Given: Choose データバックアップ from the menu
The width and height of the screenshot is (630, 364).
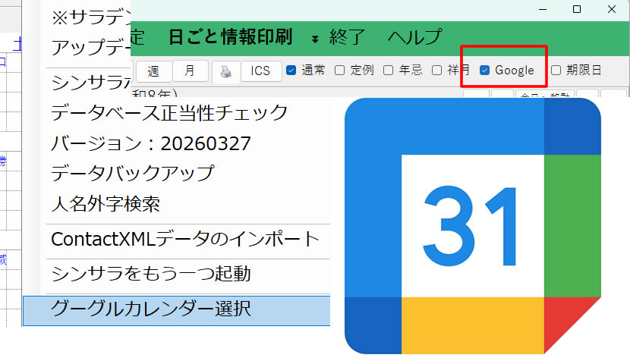Looking at the screenshot, I should pyautogui.click(x=132, y=173).
